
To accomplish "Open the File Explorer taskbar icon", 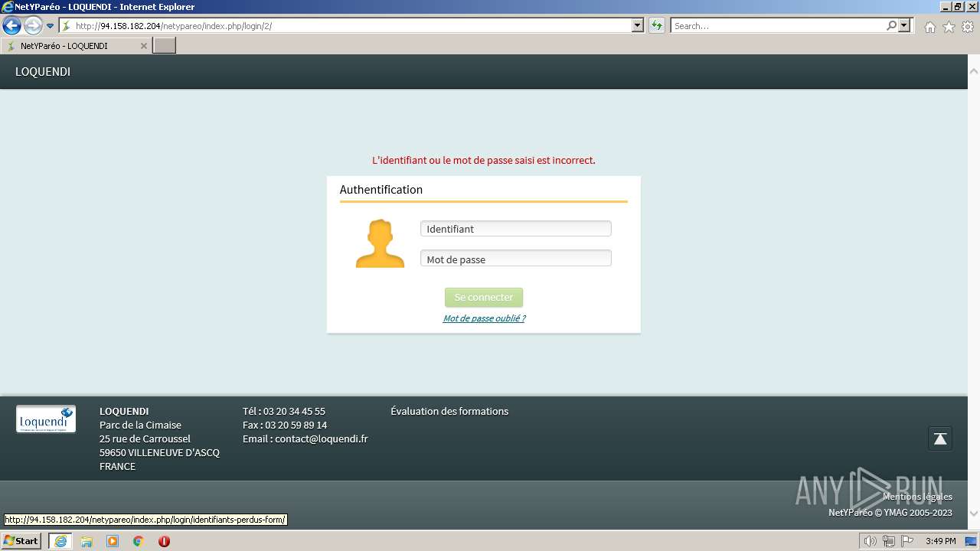I will tap(87, 541).
